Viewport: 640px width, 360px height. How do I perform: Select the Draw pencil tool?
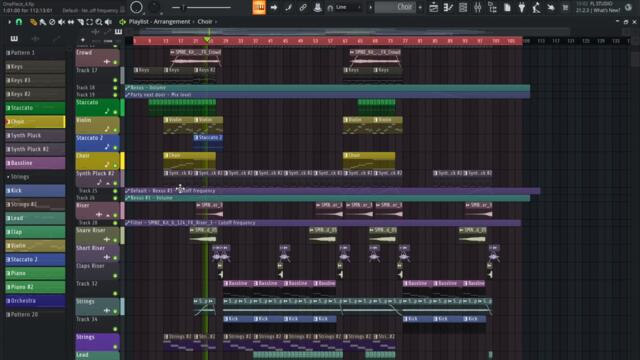point(33,22)
